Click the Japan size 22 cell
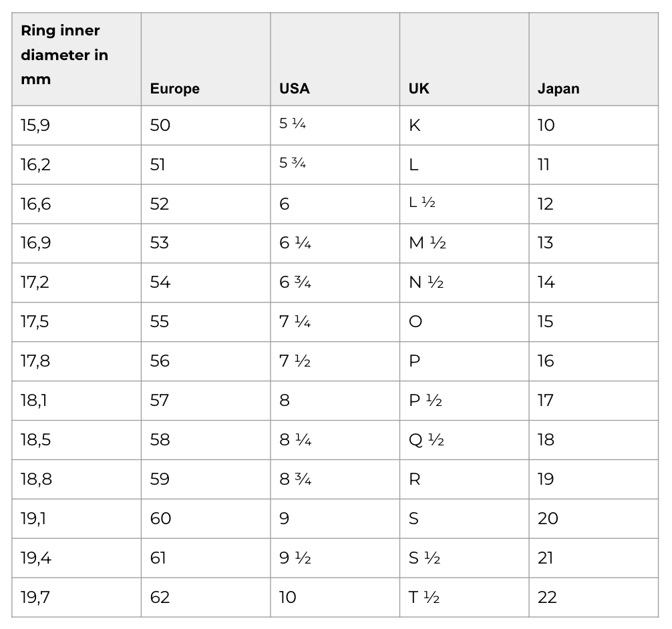 click(x=547, y=597)
